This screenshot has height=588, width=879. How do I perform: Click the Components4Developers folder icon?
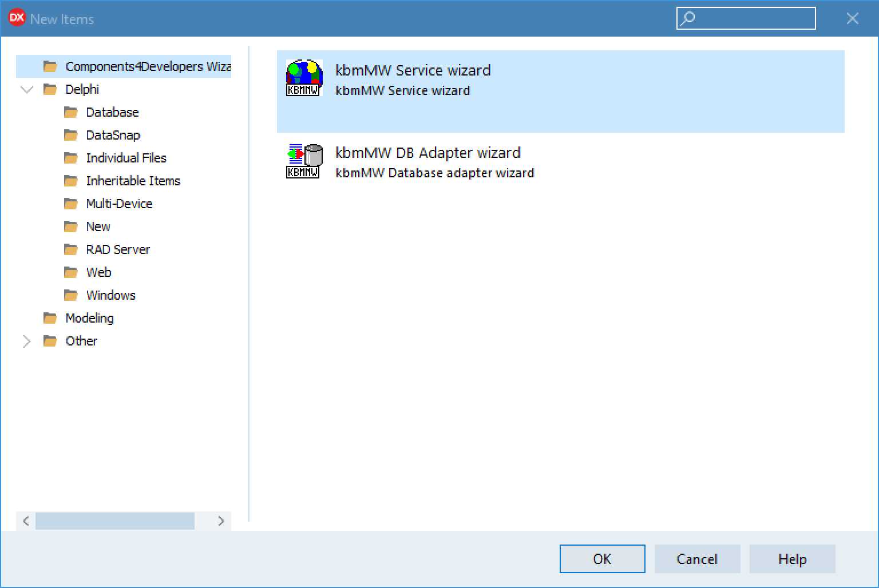pos(50,66)
